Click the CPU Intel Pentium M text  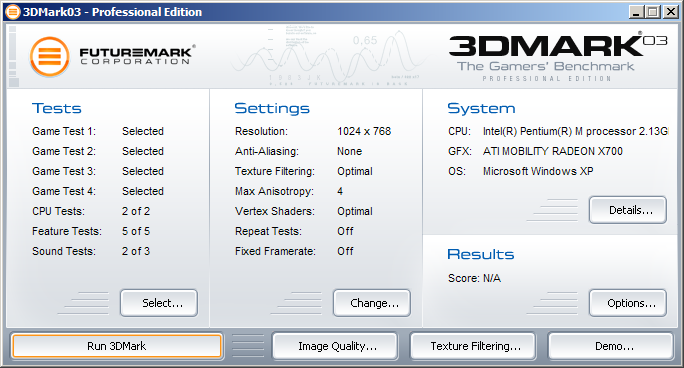[575, 131]
